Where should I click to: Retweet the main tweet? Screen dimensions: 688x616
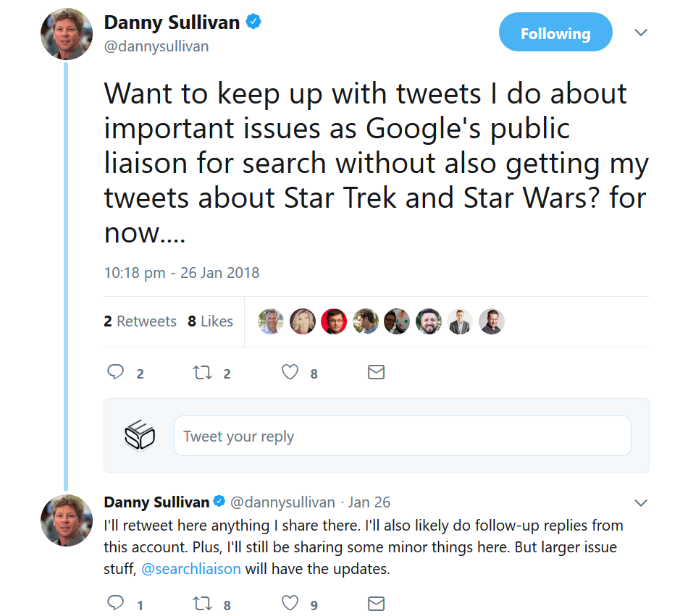[x=204, y=371]
